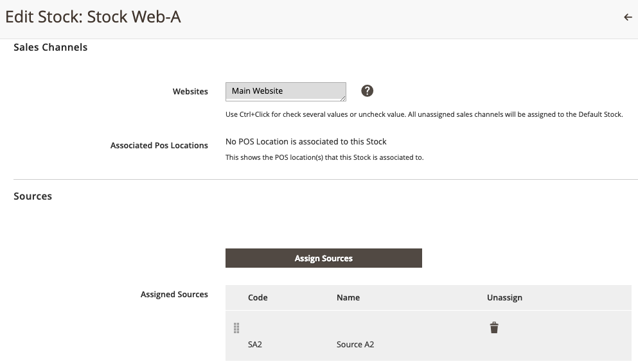Click the Source A2 name cell
The height and width of the screenshot is (364, 638).
tap(355, 345)
